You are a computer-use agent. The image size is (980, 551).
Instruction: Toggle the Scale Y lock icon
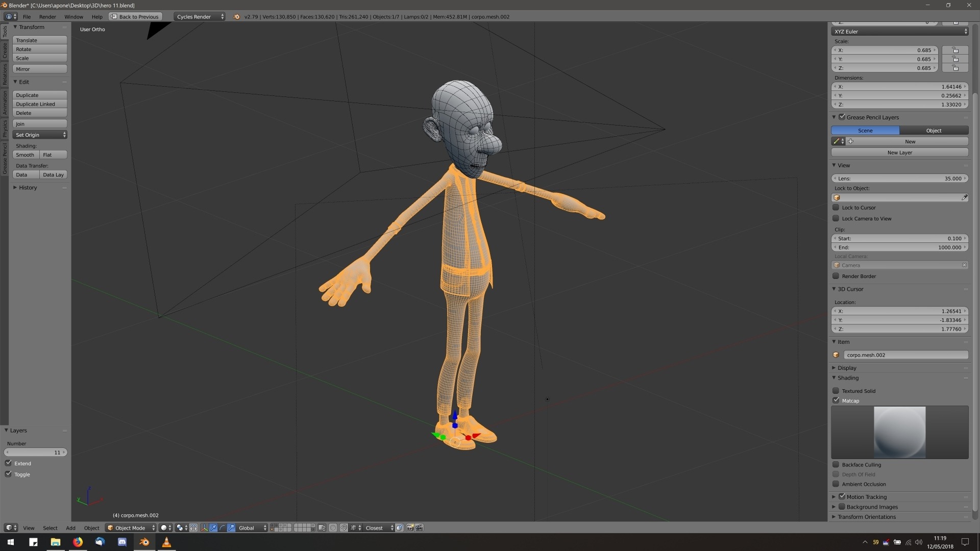[x=955, y=59]
